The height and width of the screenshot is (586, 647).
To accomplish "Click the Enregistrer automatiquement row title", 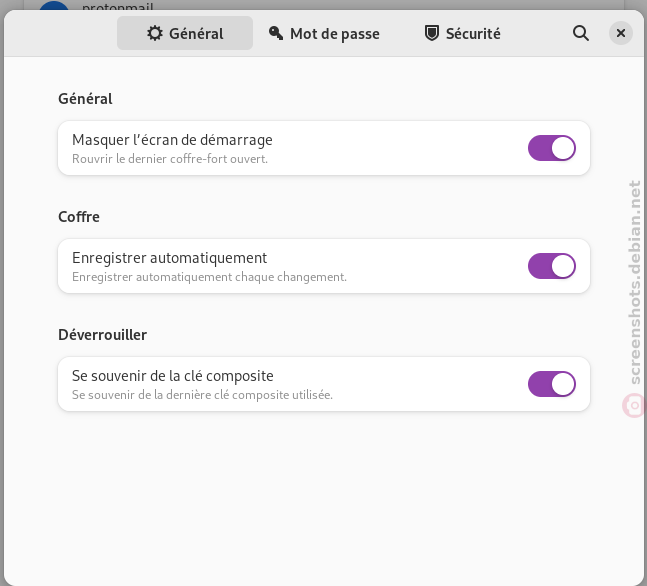I will (x=169, y=258).
